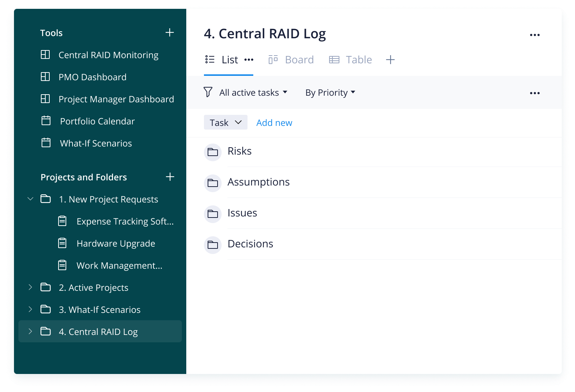Switch to the Board view tab
Viewport: 575px width, 392px height.
click(291, 60)
